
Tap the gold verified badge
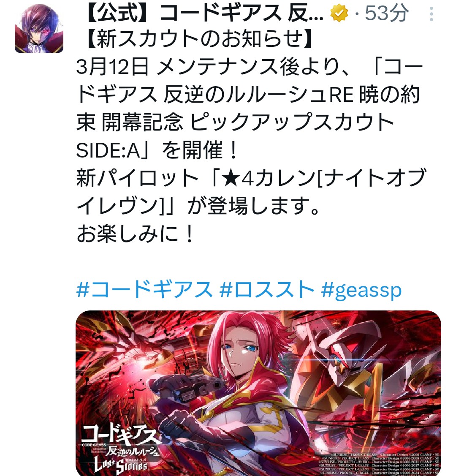coord(339,14)
